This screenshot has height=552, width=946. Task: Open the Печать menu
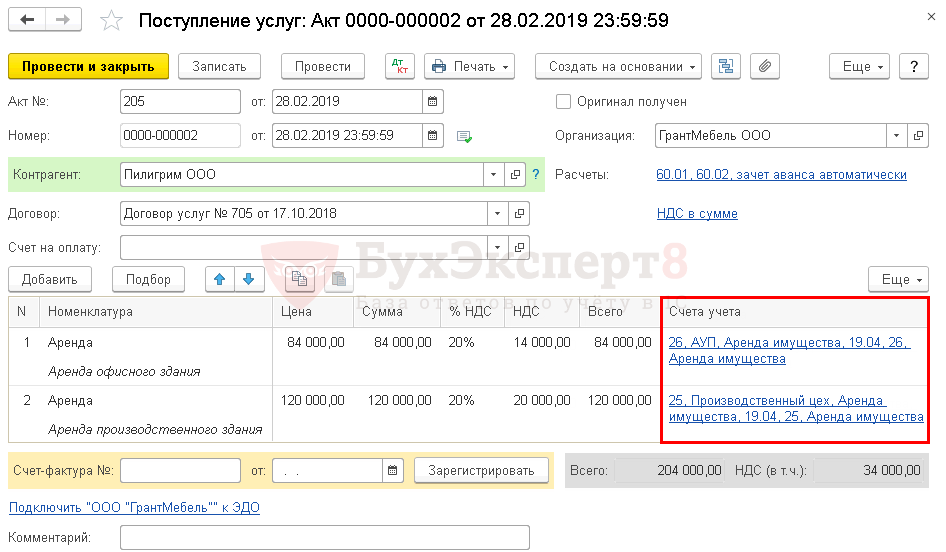pyautogui.click(x=469, y=67)
